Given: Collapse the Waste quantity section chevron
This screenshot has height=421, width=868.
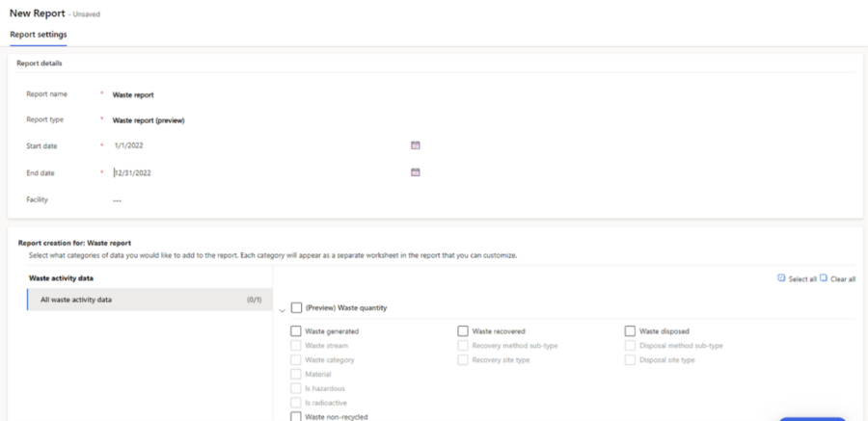Looking at the screenshot, I should pyautogui.click(x=283, y=311).
